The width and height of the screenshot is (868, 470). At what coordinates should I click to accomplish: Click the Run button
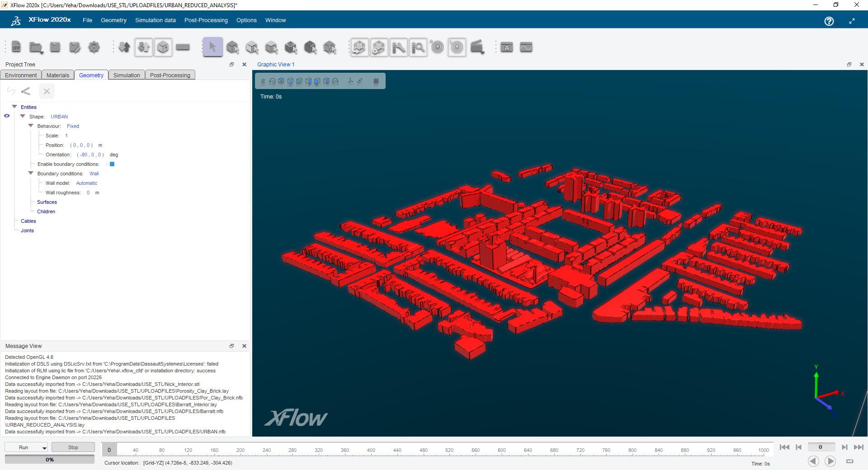click(x=24, y=447)
